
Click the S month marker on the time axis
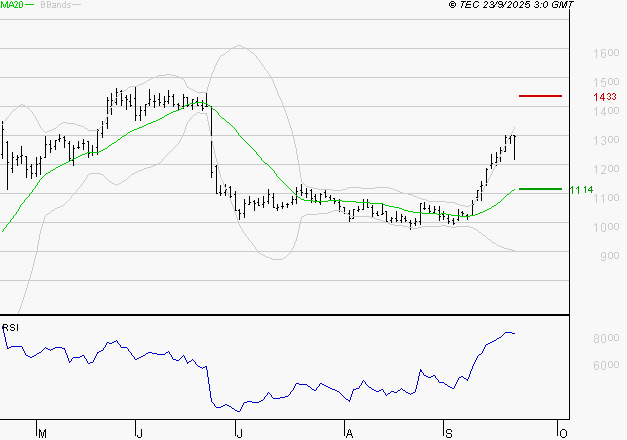pyautogui.click(x=449, y=434)
